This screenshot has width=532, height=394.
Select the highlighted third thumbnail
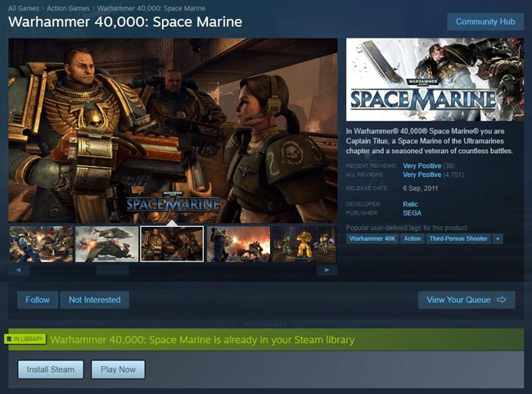[x=172, y=244]
